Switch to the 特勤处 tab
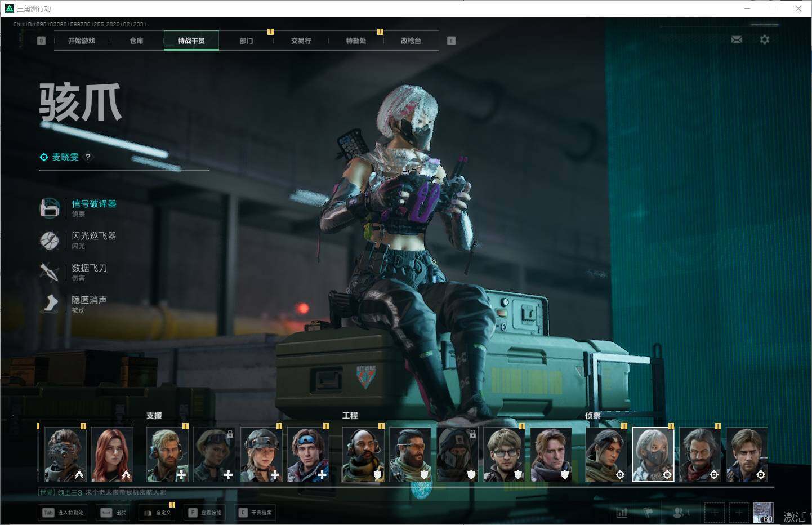812x525 pixels. [356, 41]
